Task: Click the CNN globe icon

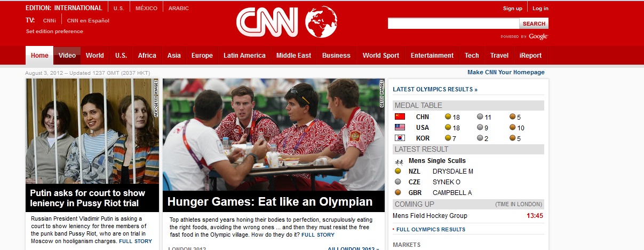Action: point(321,22)
